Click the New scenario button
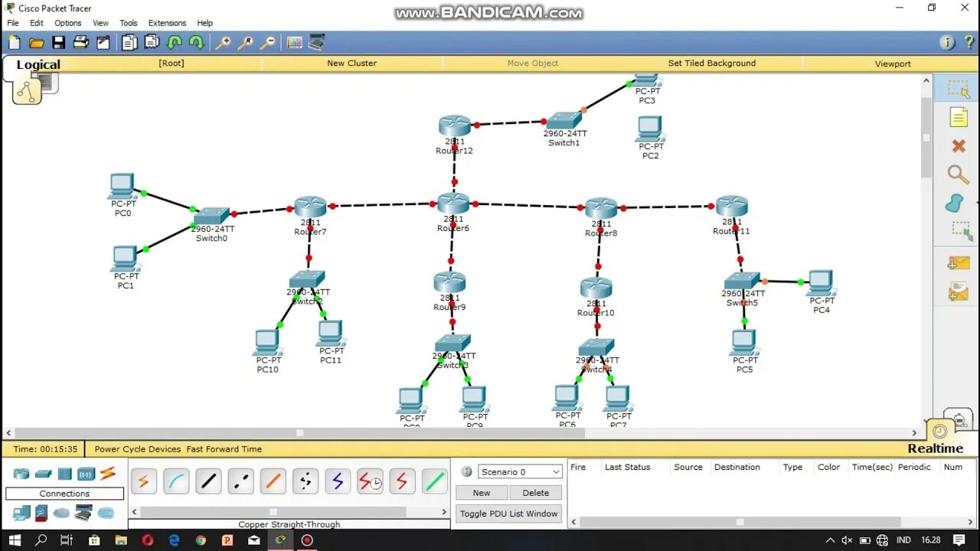 (482, 493)
